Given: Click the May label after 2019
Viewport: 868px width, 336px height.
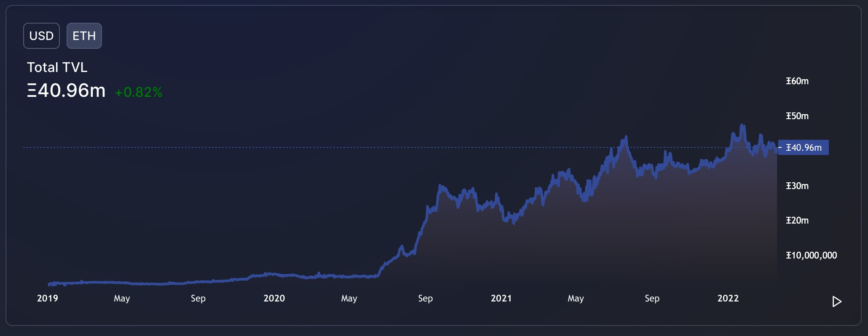Looking at the screenshot, I should coord(122,299).
